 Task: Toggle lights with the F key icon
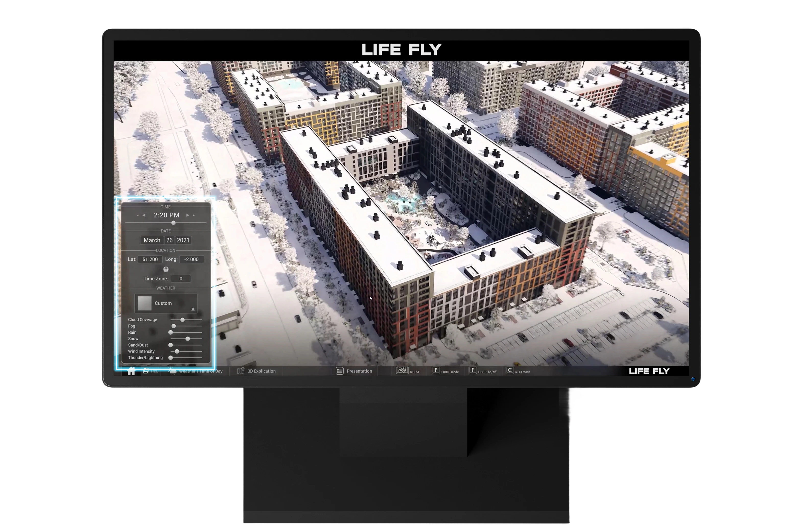[473, 370]
